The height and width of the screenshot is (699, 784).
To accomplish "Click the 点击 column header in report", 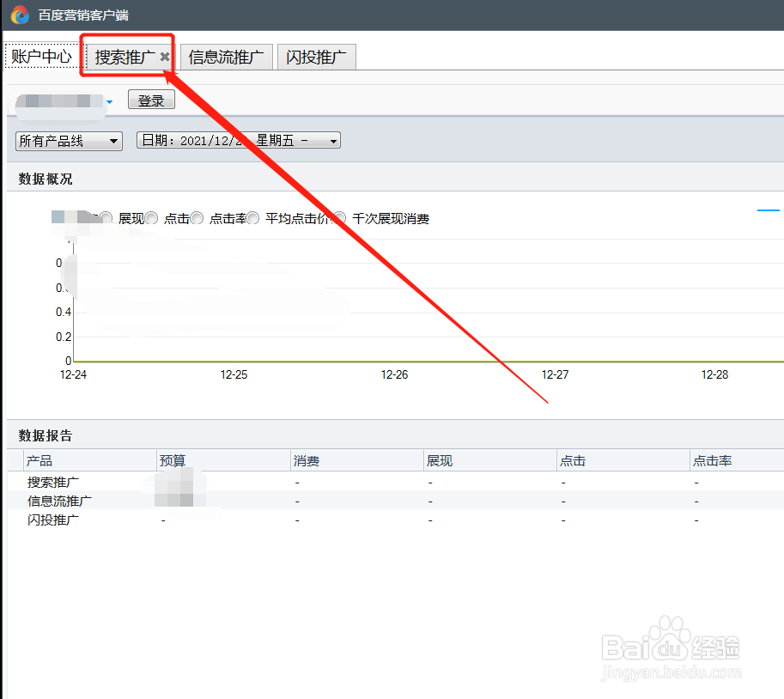I will coord(623,460).
